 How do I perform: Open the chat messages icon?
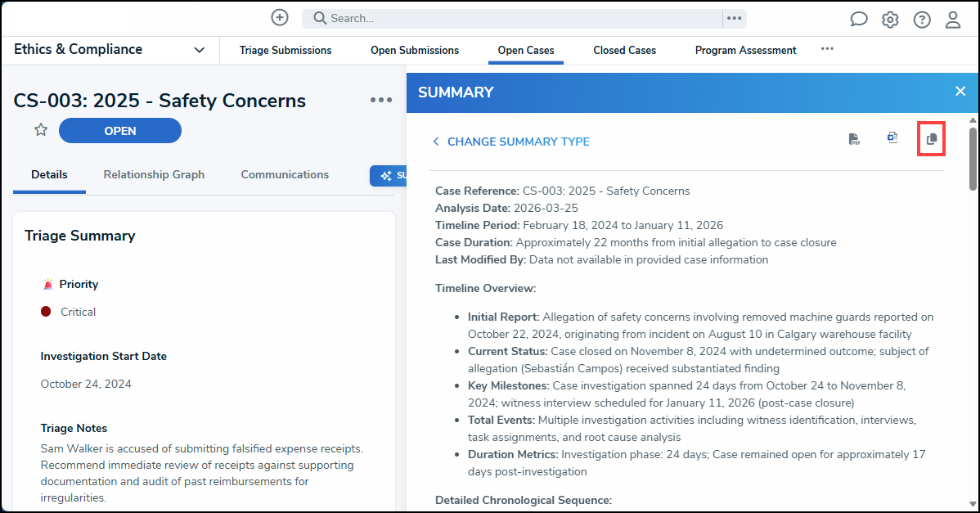[859, 20]
